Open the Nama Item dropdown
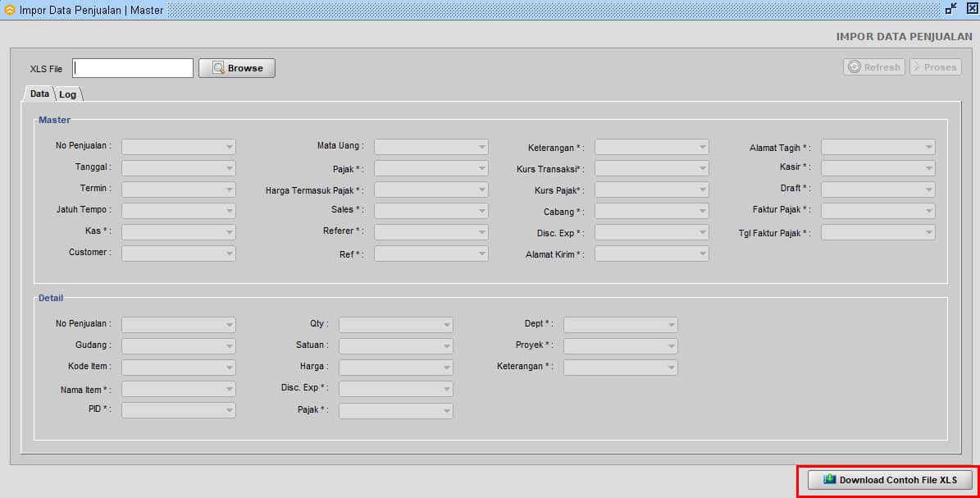980x498 pixels. 178,389
